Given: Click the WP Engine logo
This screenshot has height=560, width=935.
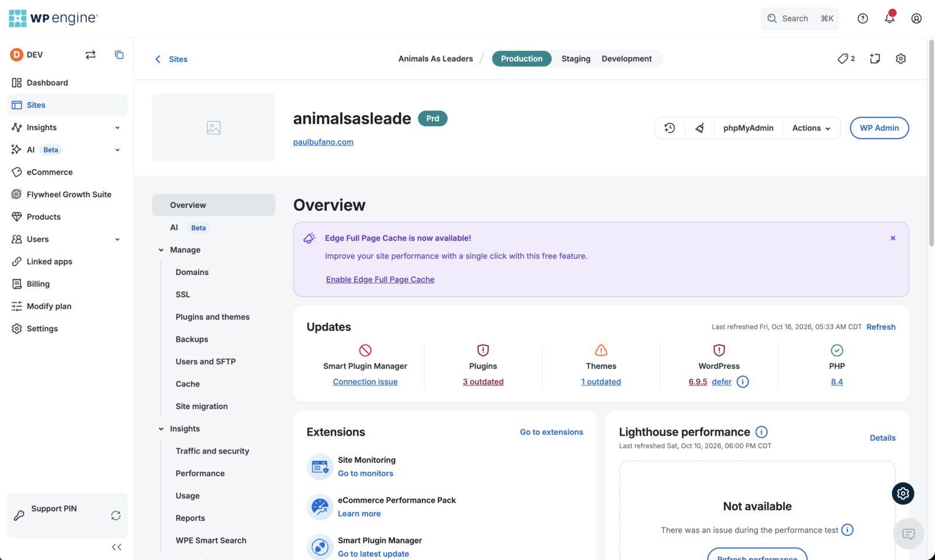Looking at the screenshot, I should (x=53, y=18).
